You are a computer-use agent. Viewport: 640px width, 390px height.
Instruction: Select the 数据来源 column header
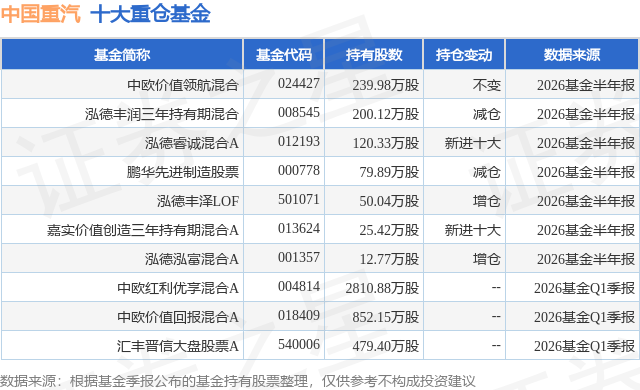pyautogui.click(x=572, y=55)
